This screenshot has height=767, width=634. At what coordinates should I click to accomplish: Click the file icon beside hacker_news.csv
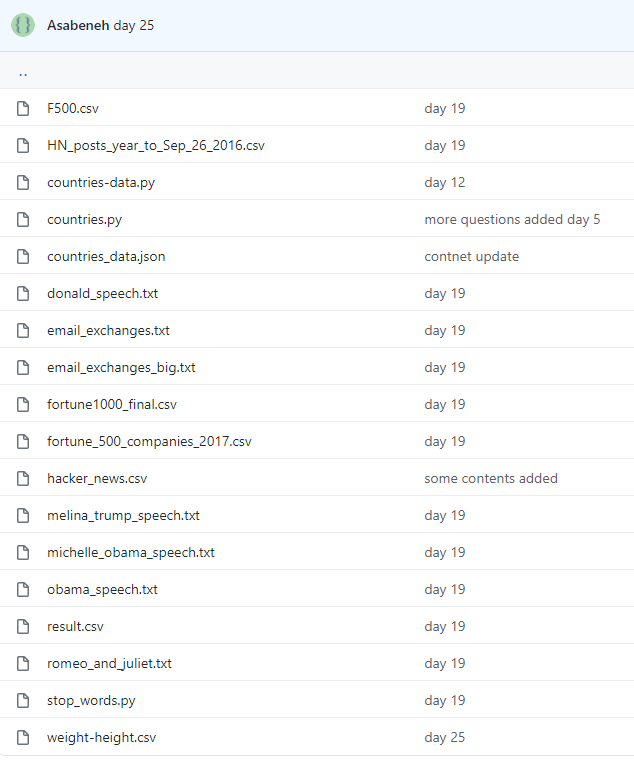pos(23,478)
